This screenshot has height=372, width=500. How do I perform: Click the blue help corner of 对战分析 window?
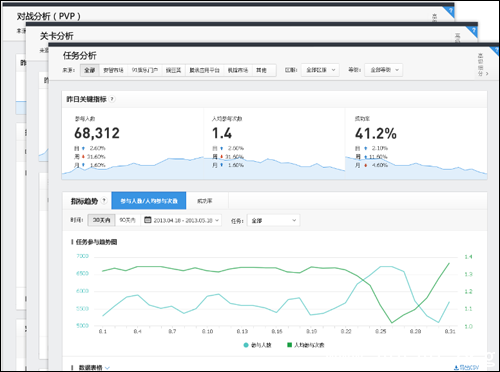pos(450,11)
